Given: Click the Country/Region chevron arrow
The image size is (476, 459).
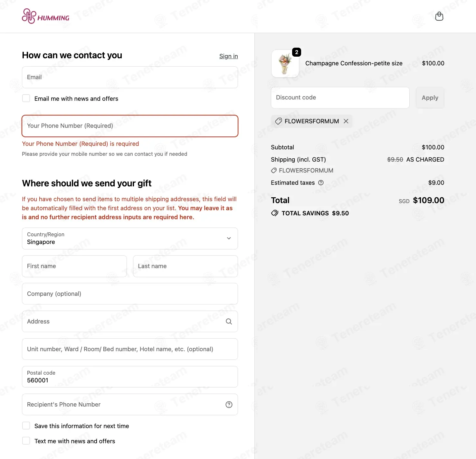Looking at the screenshot, I should (x=229, y=238).
